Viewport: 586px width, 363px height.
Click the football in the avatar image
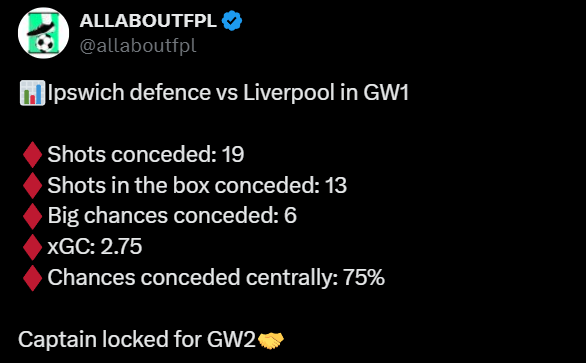(x=44, y=43)
